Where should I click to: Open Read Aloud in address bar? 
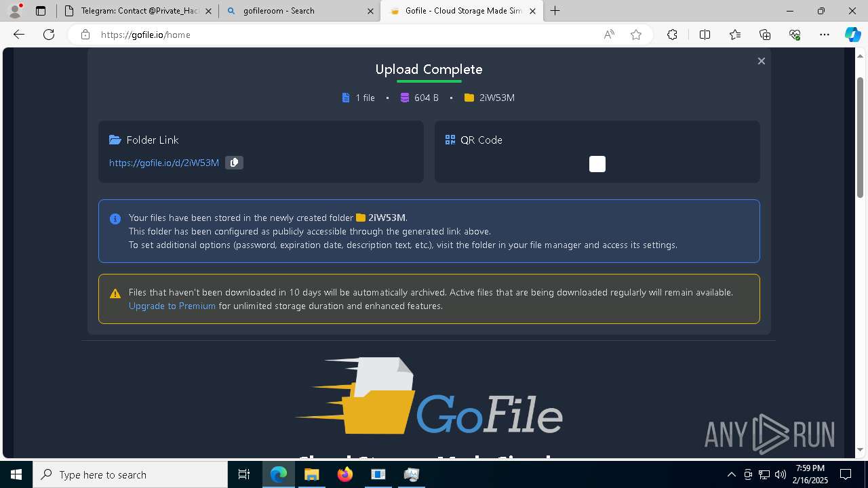click(x=609, y=35)
